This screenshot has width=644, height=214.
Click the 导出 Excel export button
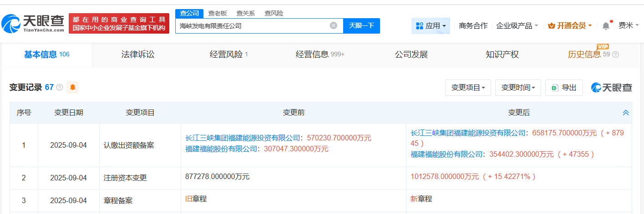(564, 88)
